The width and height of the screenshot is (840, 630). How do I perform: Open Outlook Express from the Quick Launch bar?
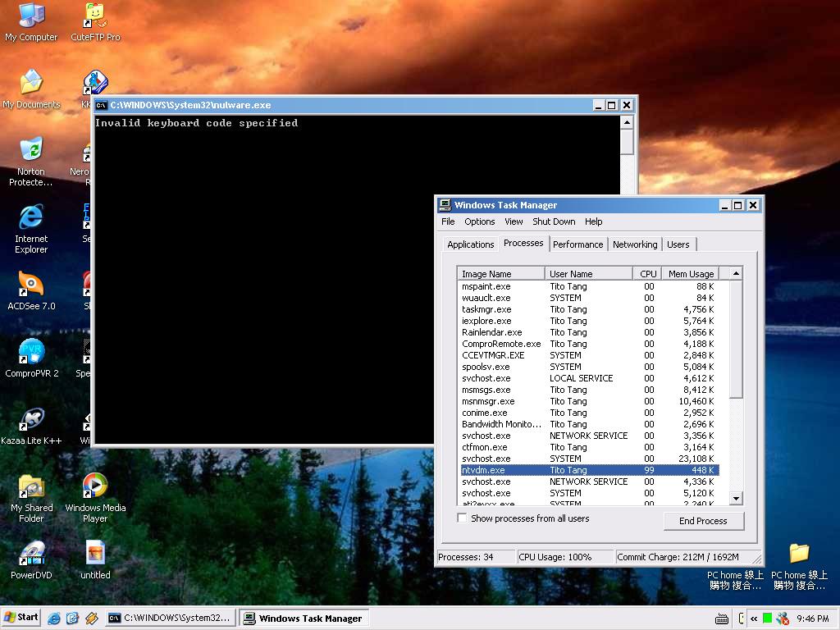(x=71, y=618)
